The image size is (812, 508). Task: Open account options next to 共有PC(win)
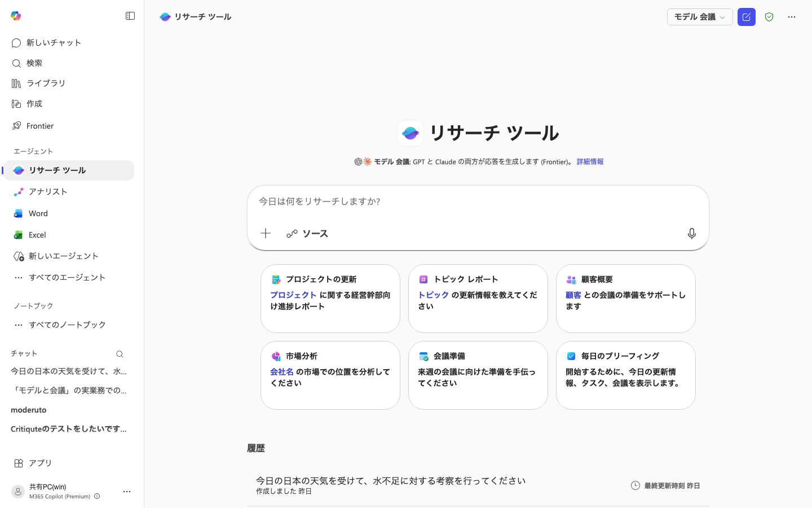pos(127,491)
